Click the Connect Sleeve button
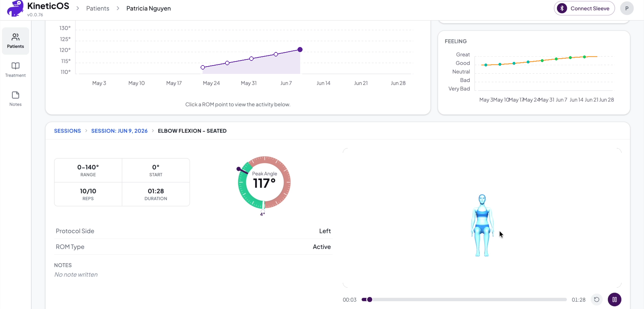This screenshot has height=309, width=644. (x=584, y=8)
